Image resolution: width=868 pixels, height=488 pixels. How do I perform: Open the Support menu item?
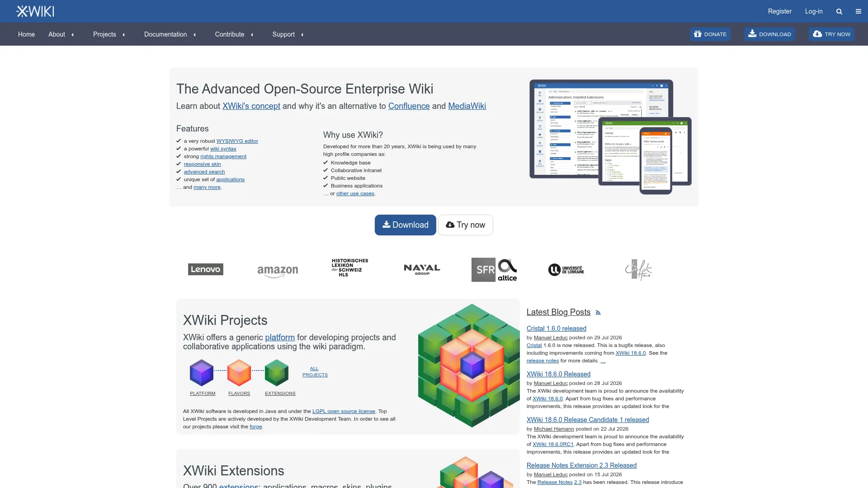283,34
